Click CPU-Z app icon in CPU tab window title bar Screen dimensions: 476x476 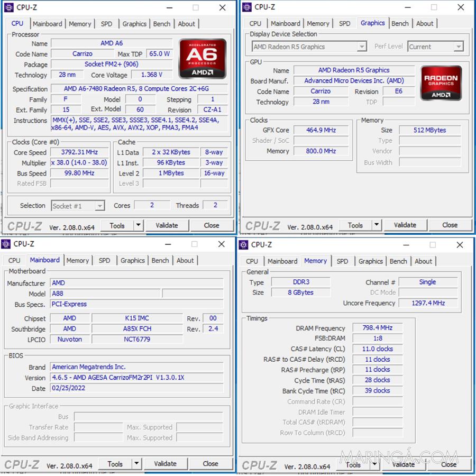tap(9, 7)
